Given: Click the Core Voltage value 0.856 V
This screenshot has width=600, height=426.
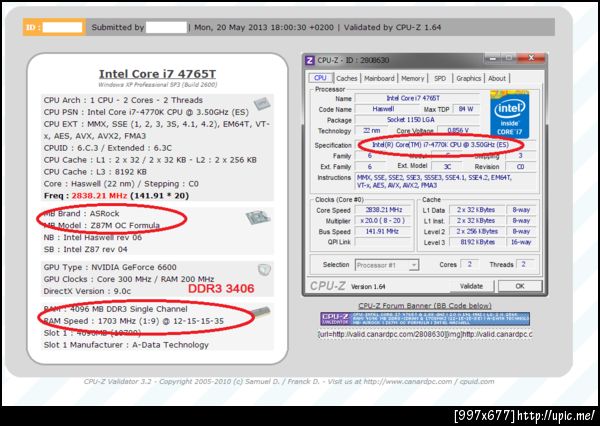Looking at the screenshot, I should point(458,131).
